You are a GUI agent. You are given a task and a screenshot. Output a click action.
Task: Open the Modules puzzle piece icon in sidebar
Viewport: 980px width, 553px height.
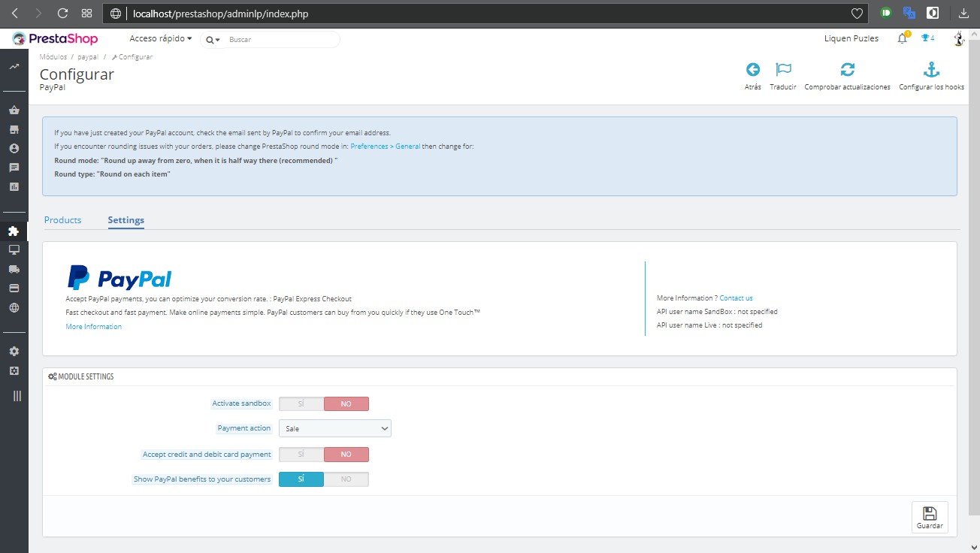click(14, 231)
